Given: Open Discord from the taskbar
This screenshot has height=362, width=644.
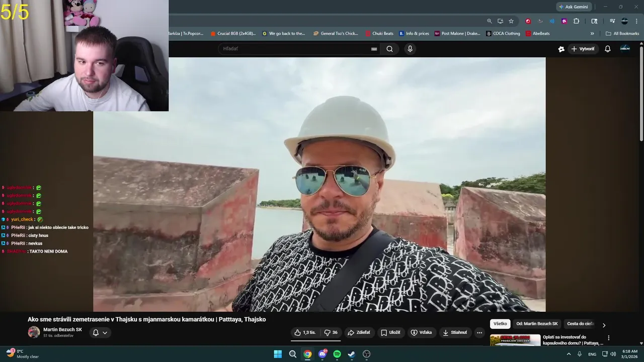Looking at the screenshot, I should pos(323,354).
